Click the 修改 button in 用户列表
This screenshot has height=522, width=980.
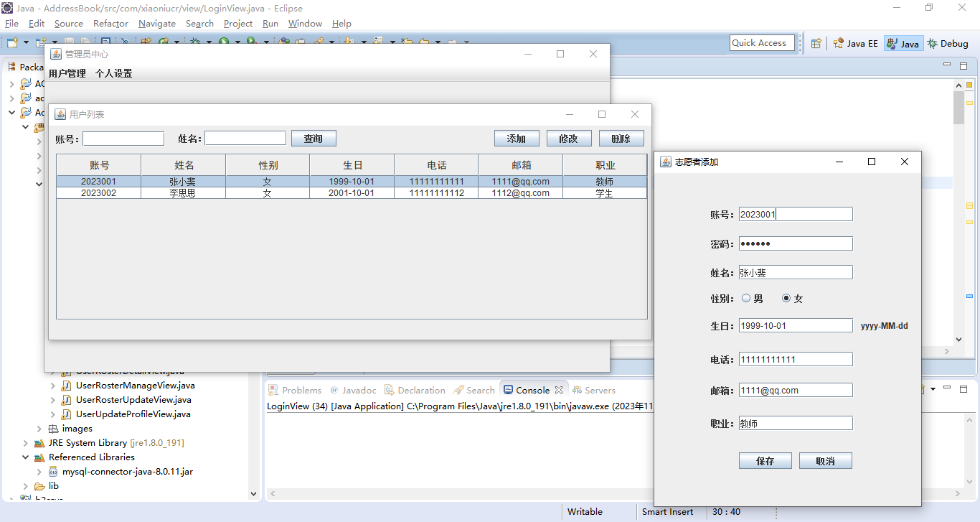[569, 138]
